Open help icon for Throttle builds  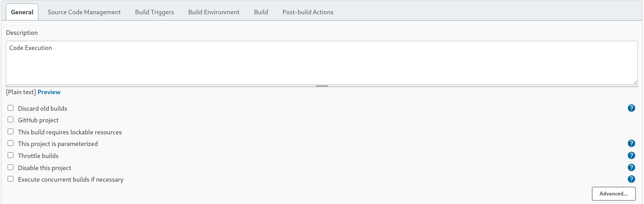tap(631, 155)
